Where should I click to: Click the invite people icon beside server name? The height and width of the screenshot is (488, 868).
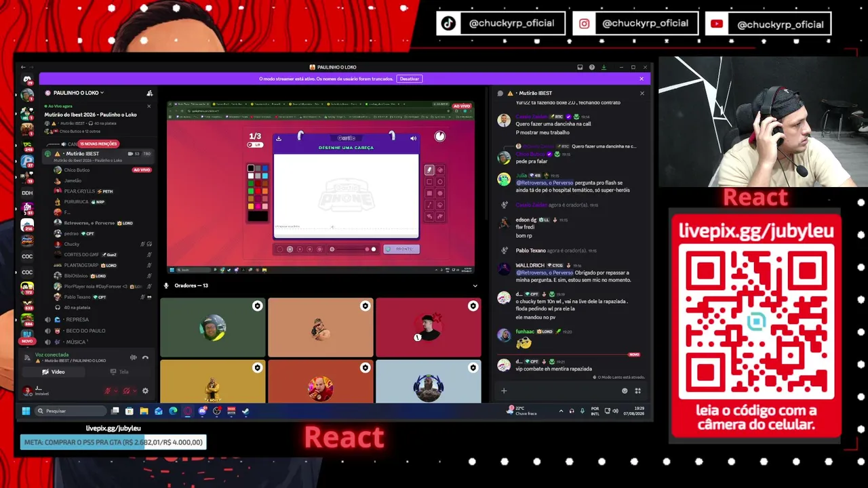tap(149, 93)
